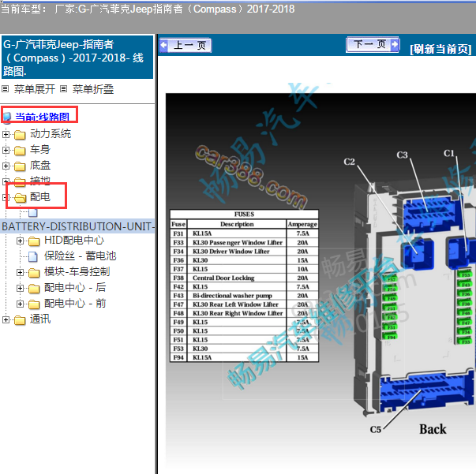This screenshot has width=476, height=474.
Task: Click the G-广汽菲克Jeep-指南者 panel title
Action: pyautogui.click(x=77, y=58)
